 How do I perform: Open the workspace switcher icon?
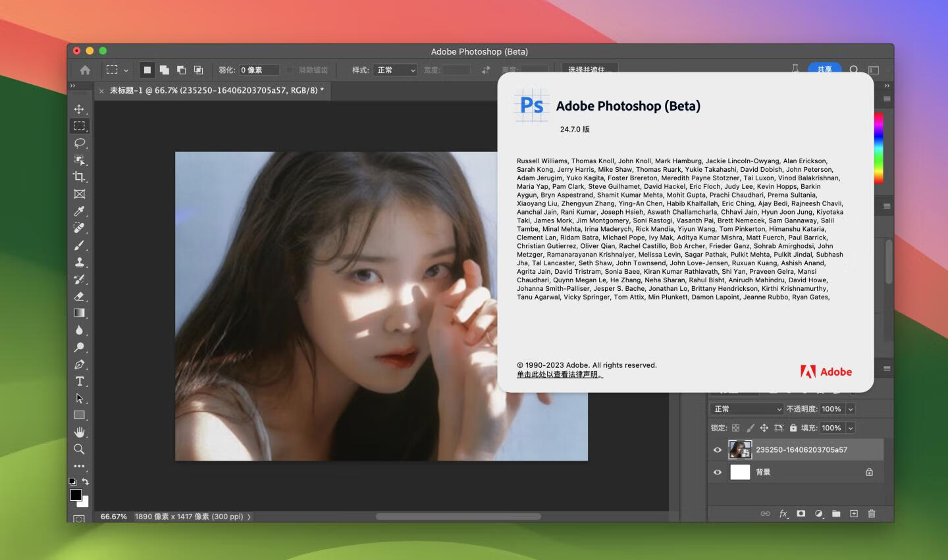click(874, 70)
